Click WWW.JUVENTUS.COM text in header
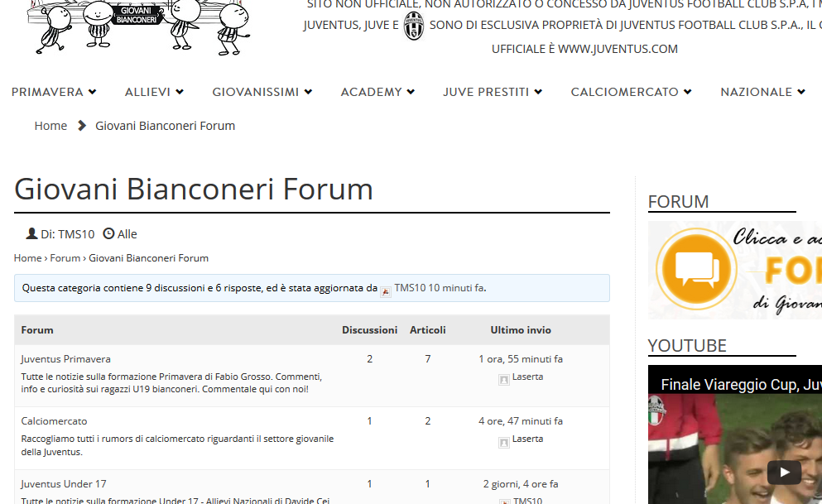822x504 pixels. pyautogui.click(x=618, y=49)
